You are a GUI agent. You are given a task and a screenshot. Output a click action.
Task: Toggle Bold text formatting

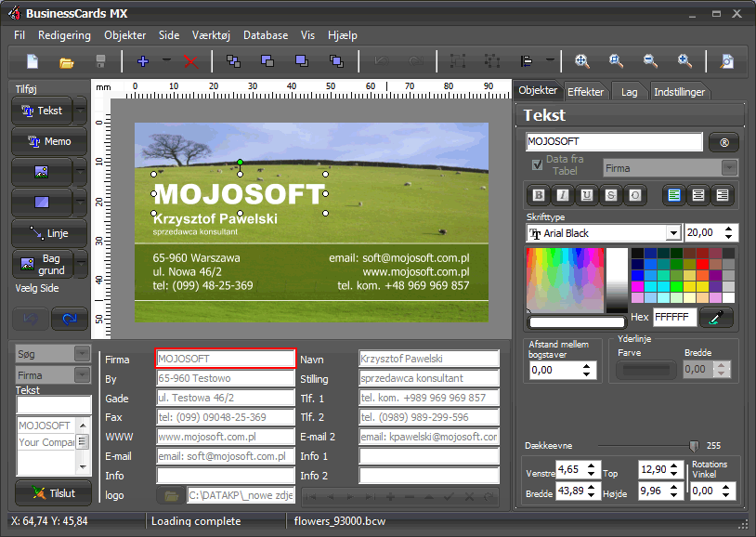click(539, 195)
